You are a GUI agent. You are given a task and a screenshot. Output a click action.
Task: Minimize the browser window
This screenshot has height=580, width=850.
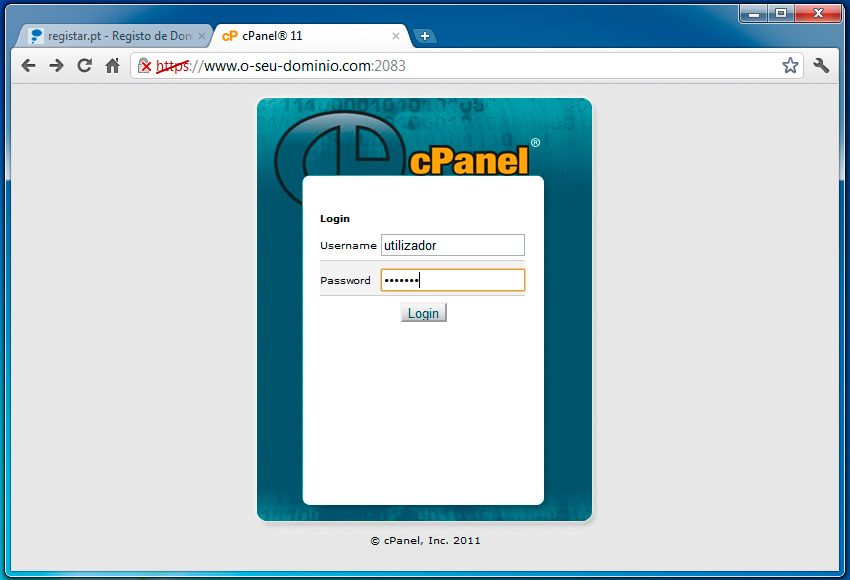[x=754, y=14]
